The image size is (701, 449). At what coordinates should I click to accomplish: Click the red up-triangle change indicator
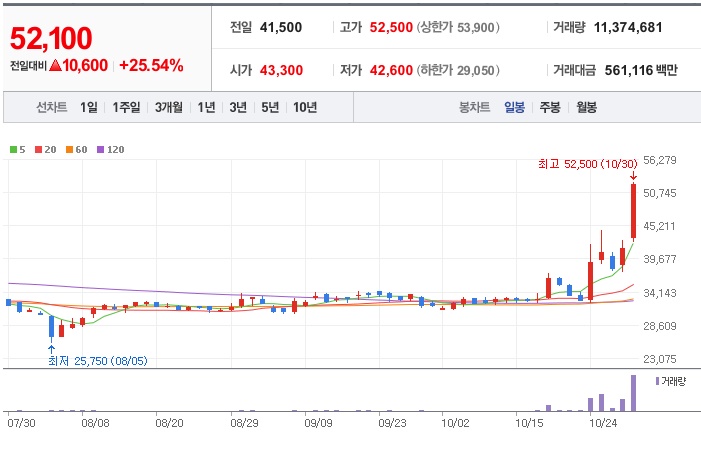point(55,66)
